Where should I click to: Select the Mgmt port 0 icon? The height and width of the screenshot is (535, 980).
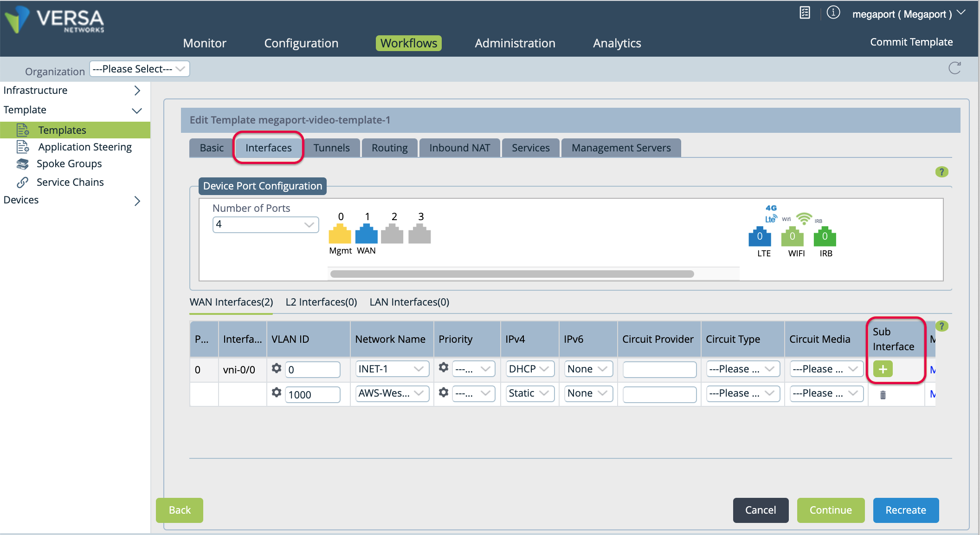coord(340,235)
